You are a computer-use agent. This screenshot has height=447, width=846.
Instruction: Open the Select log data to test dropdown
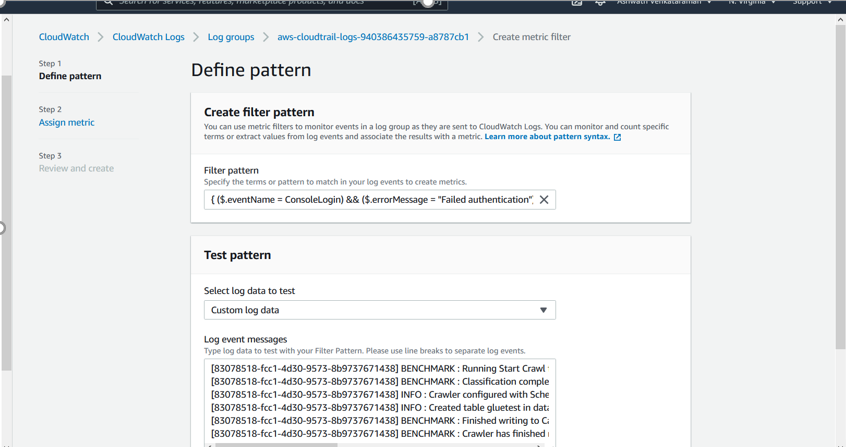(x=379, y=310)
